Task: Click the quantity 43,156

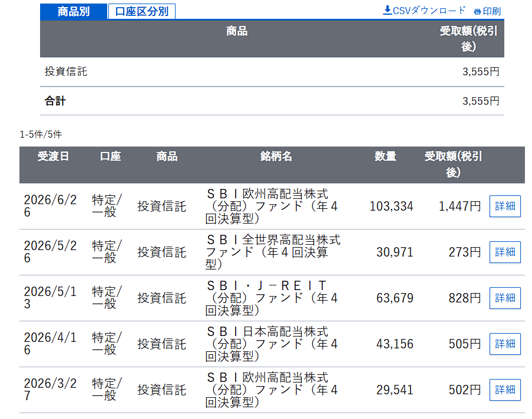Action: coord(395,344)
